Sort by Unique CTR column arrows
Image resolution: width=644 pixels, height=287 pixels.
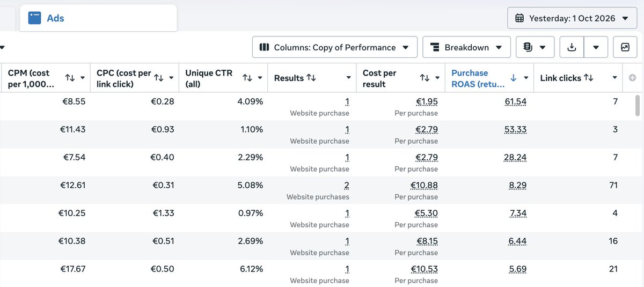coord(247,78)
